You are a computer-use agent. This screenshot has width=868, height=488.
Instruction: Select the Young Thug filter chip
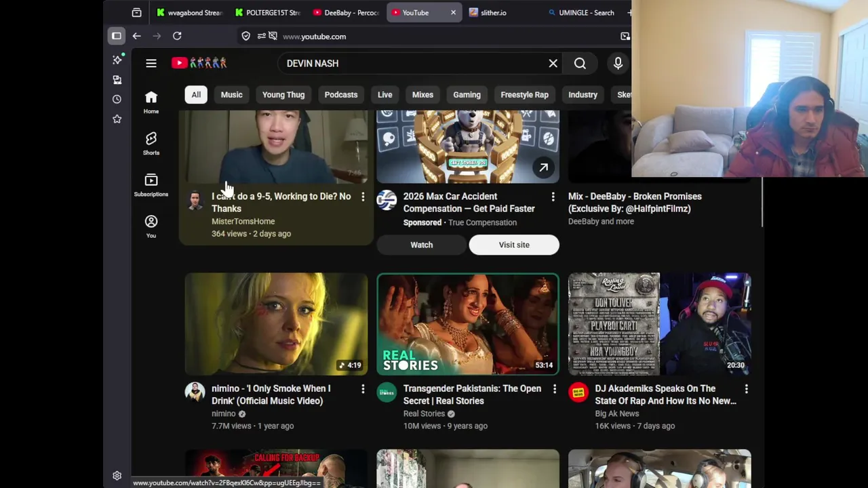coord(283,95)
